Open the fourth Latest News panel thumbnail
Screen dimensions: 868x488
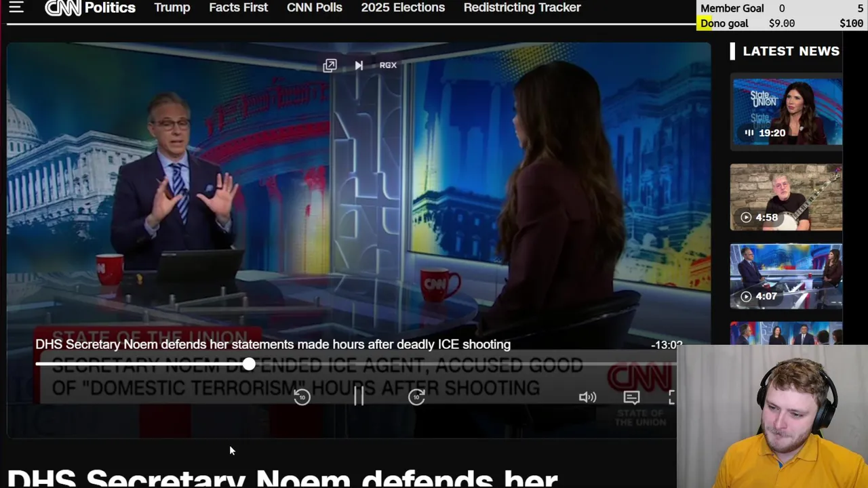(x=786, y=333)
